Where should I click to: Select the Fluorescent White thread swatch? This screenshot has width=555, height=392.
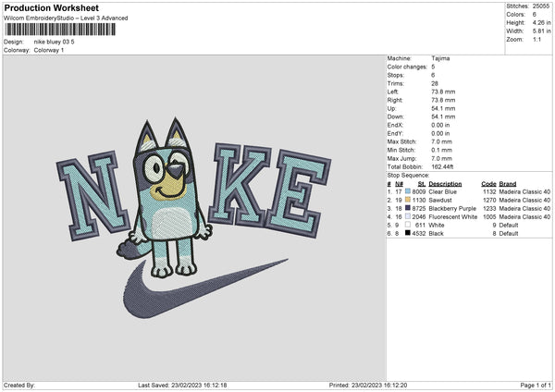tap(408, 216)
